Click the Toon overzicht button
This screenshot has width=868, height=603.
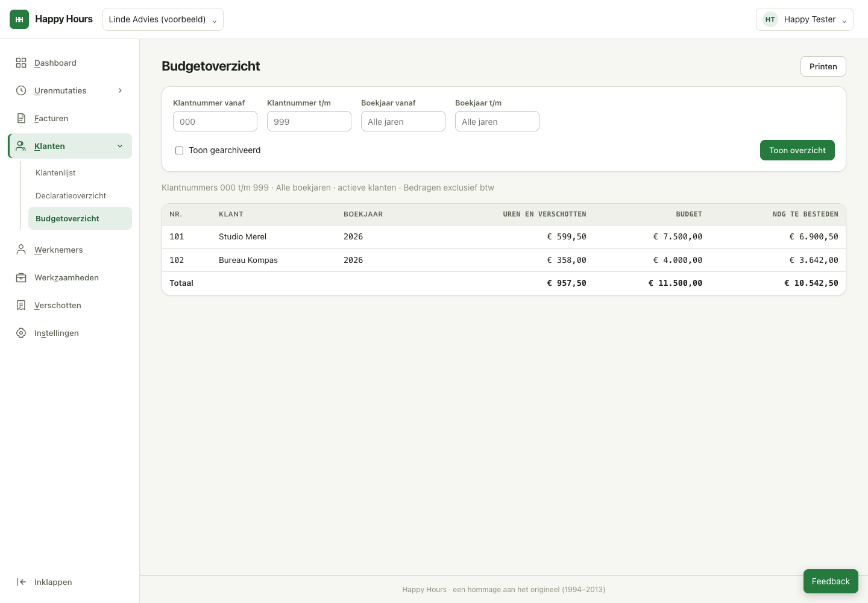click(797, 150)
